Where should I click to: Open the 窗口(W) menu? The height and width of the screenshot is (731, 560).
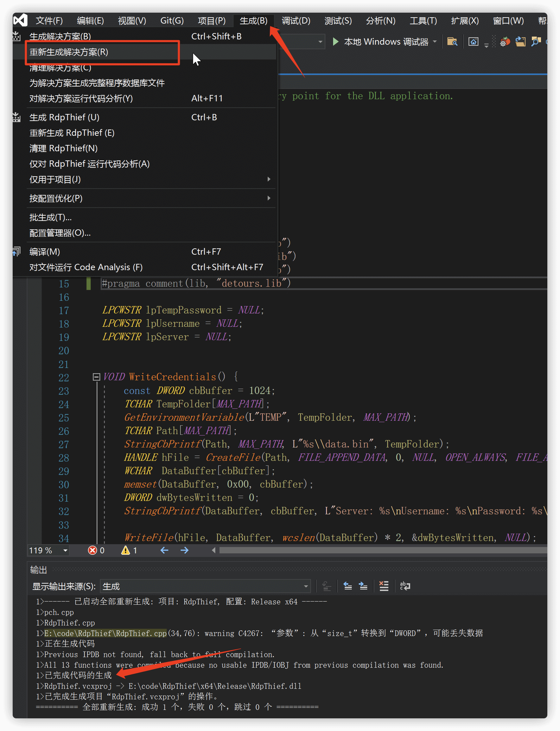click(508, 21)
